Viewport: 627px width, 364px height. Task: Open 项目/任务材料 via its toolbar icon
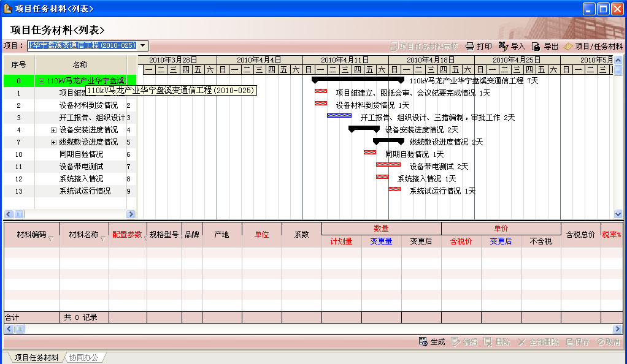(x=568, y=46)
